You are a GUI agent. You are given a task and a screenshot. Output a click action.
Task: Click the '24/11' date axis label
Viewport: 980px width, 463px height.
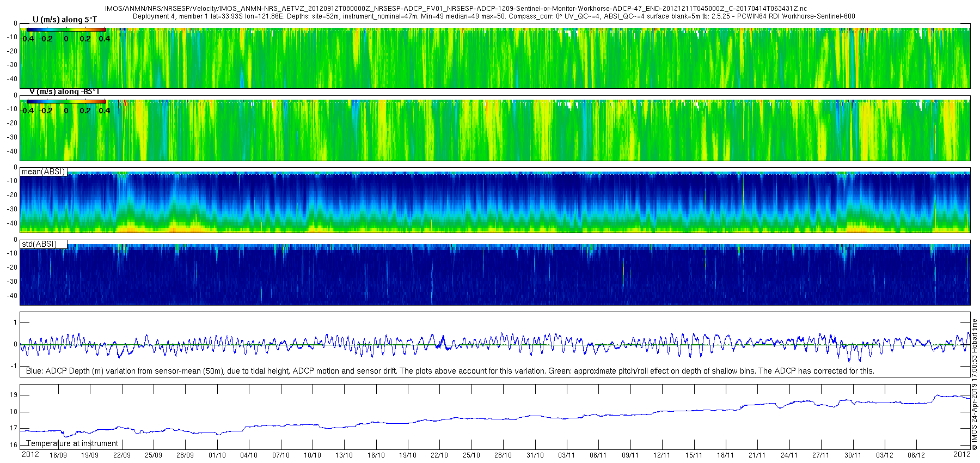[789, 455]
